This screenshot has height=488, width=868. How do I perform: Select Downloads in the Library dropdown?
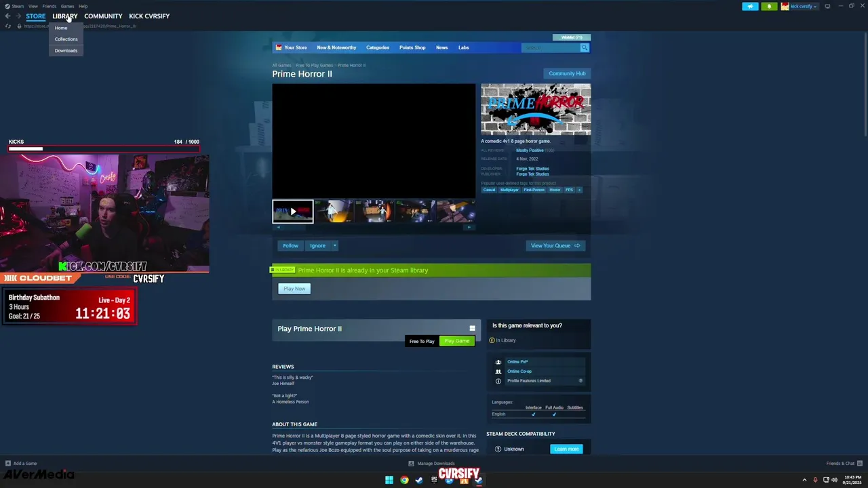click(x=66, y=50)
